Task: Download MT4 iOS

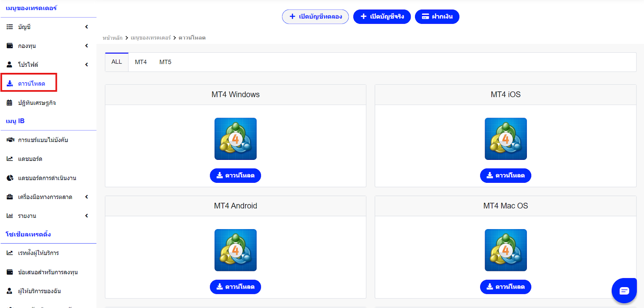Action: (x=506, y=176)
